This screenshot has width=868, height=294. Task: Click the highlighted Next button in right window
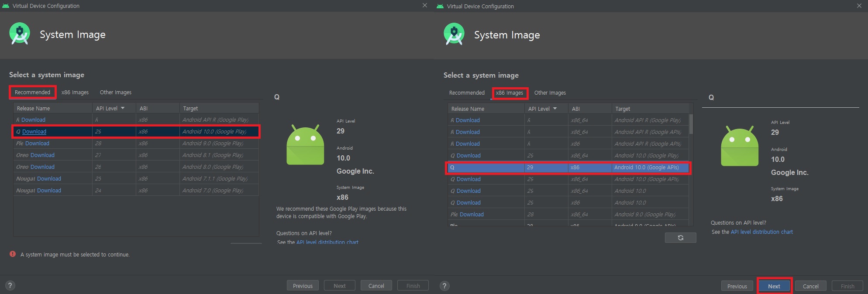pos(774,286)
